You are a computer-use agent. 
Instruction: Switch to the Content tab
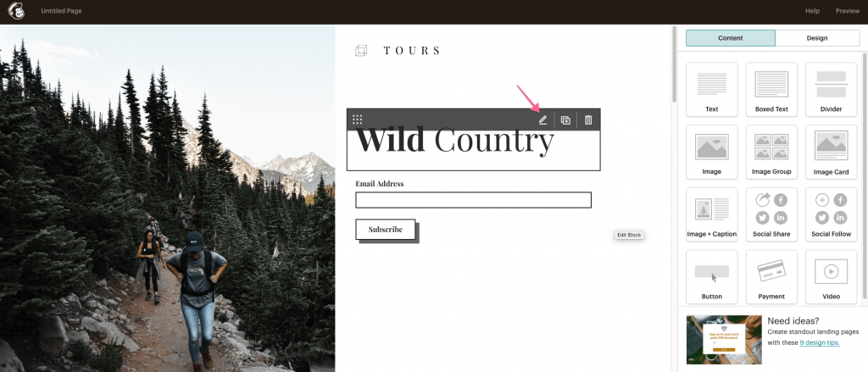coord(730,38)
